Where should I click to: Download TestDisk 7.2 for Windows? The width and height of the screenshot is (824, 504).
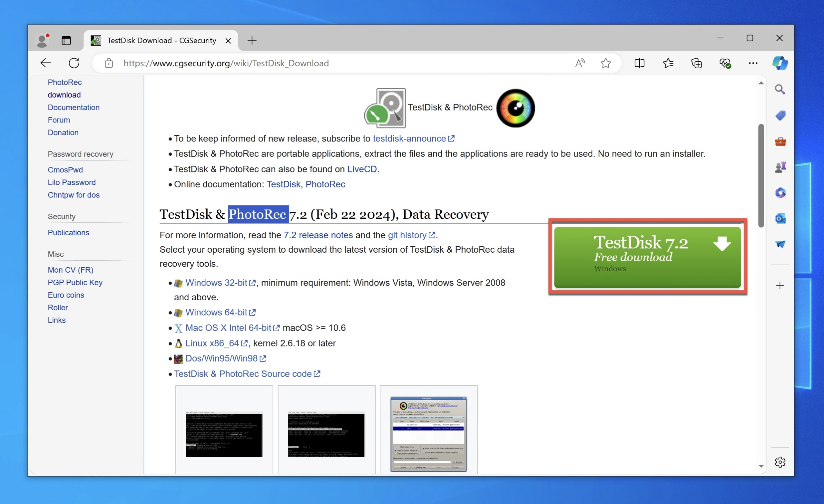pos(647,257)
